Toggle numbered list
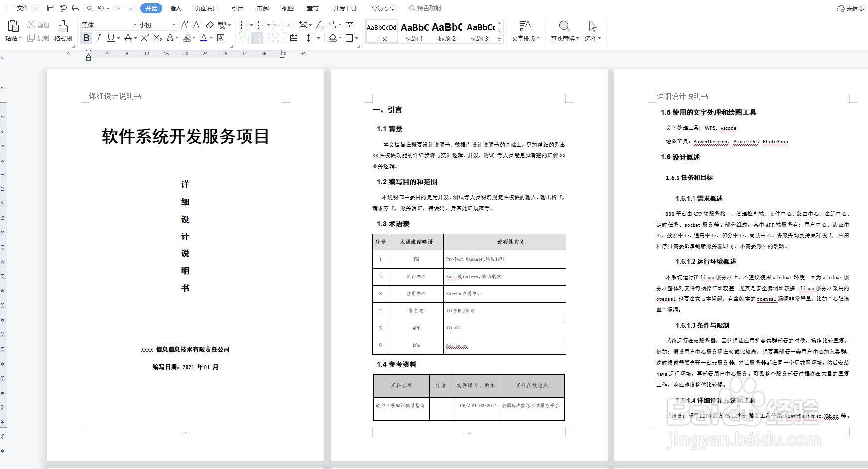 pos(261,25)
